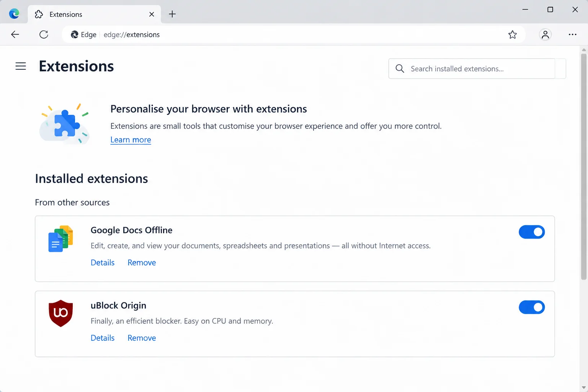Screen dimensions: 588x392
Task: Minimize the Edge window
Action: [x=525, y=10]
